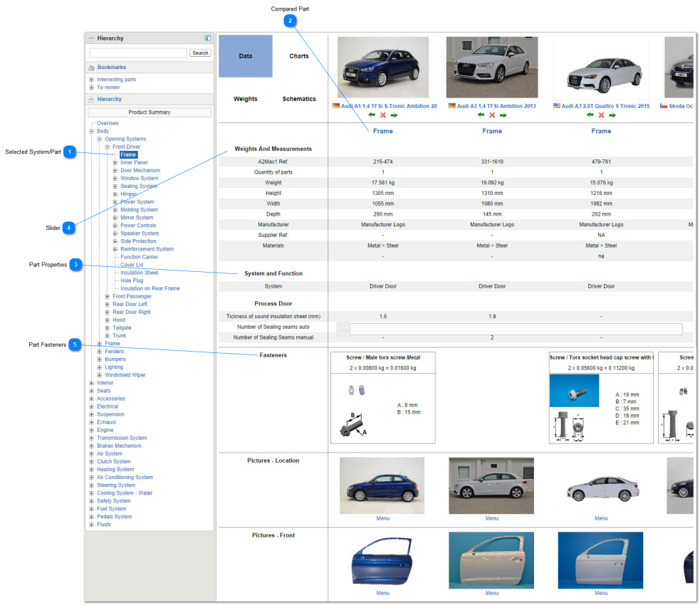Expand the Suspension tree node
Image resolution: width=700 pixels, height=605 pixels.
pos(92,414)
